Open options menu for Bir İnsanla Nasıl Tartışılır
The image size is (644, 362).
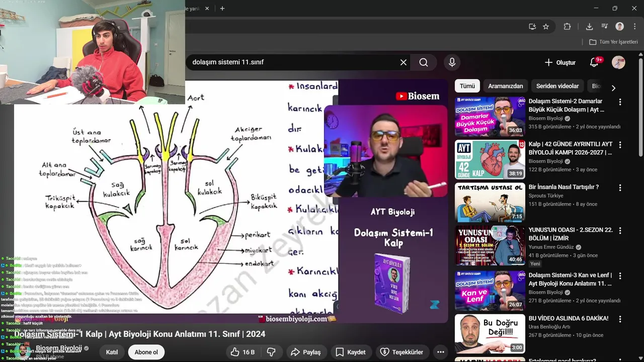(x=620, y=188)
